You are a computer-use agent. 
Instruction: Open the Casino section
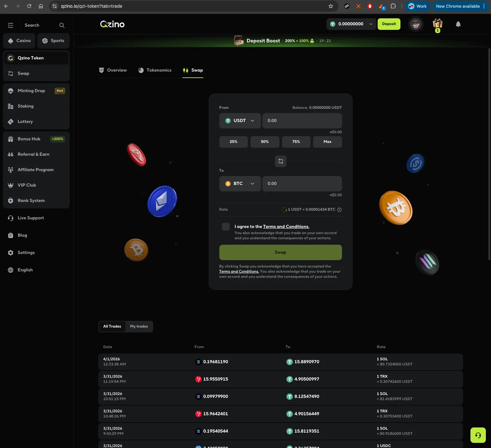[x=20, y=41]
